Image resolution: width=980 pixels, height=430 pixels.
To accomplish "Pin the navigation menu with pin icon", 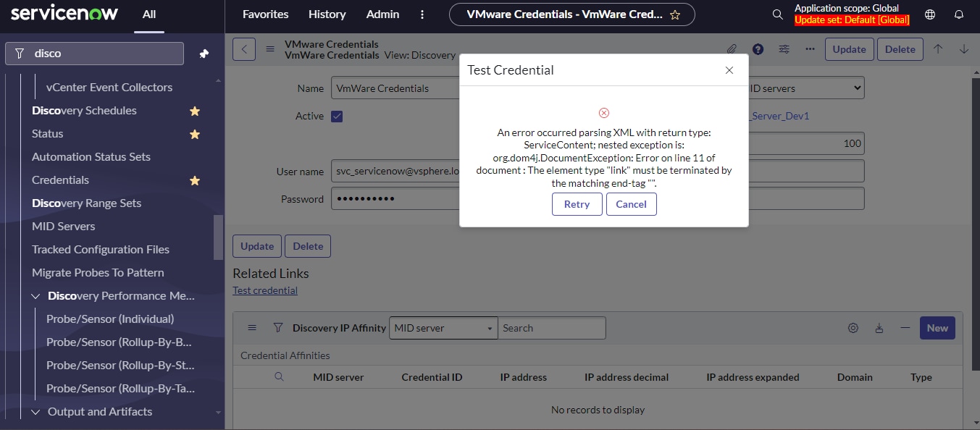I will pyautogui.click(x=204, y=54).
